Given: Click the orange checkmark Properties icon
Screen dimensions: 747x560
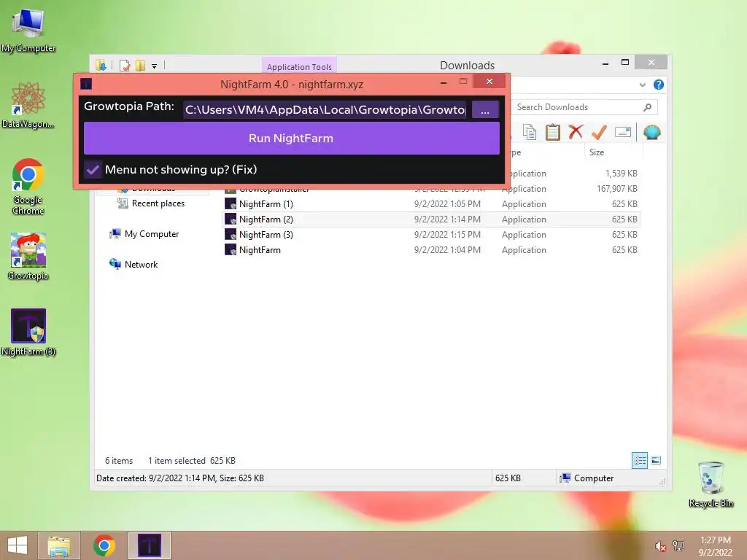Looking at the screenshot, I should [x=599, y=132].
